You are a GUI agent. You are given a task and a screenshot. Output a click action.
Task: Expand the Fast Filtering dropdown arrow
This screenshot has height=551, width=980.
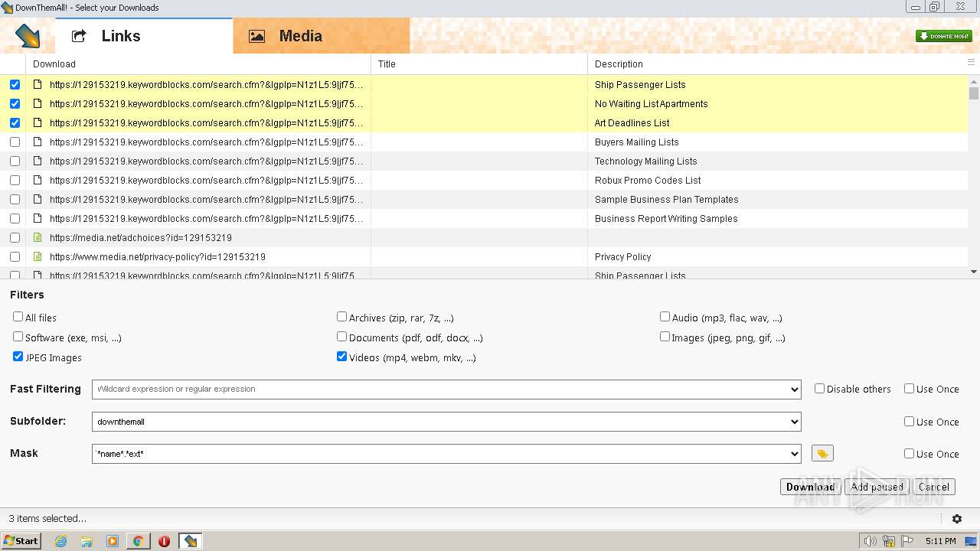click(793, 390)
